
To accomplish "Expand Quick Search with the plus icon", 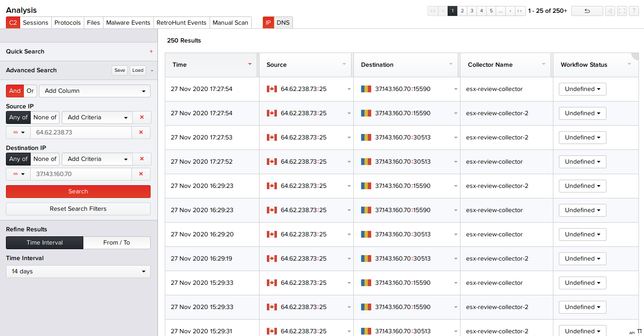I will click(x=151, y=52).
